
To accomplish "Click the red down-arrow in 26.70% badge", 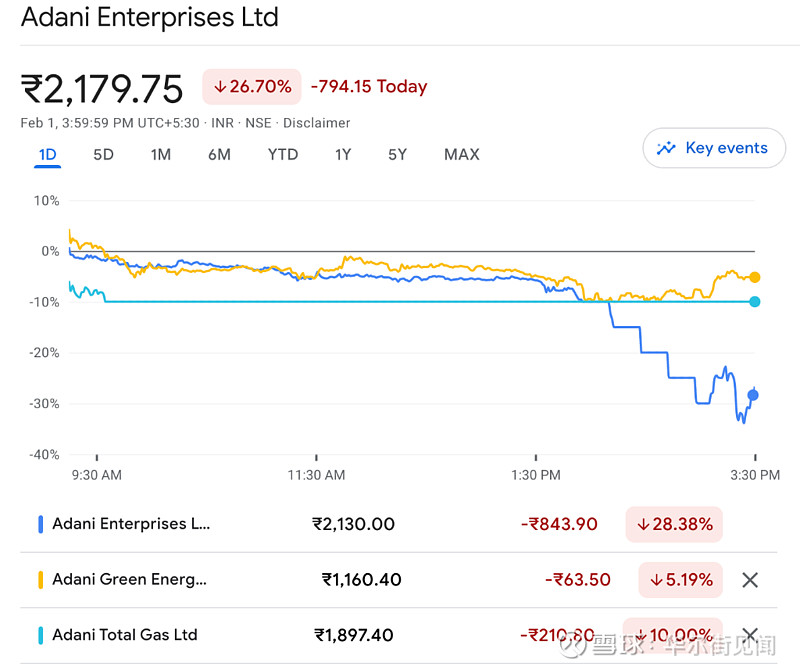I will [x=221, y=87].
